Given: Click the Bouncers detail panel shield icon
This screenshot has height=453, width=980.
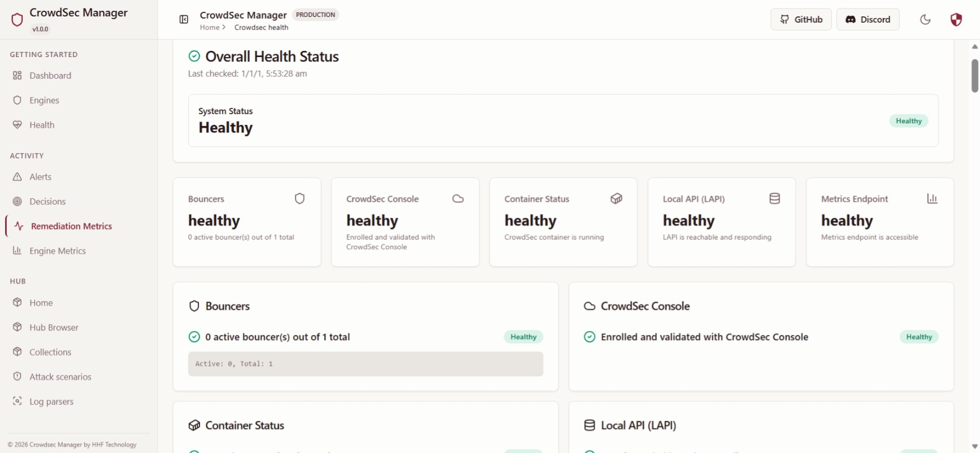Looking at the screenshot, I should (194, 306).
